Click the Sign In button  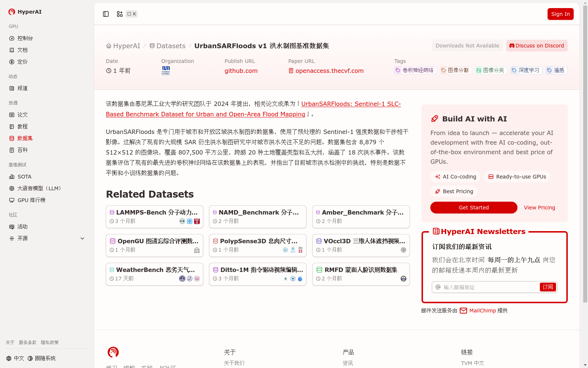(x=560, y=14)
